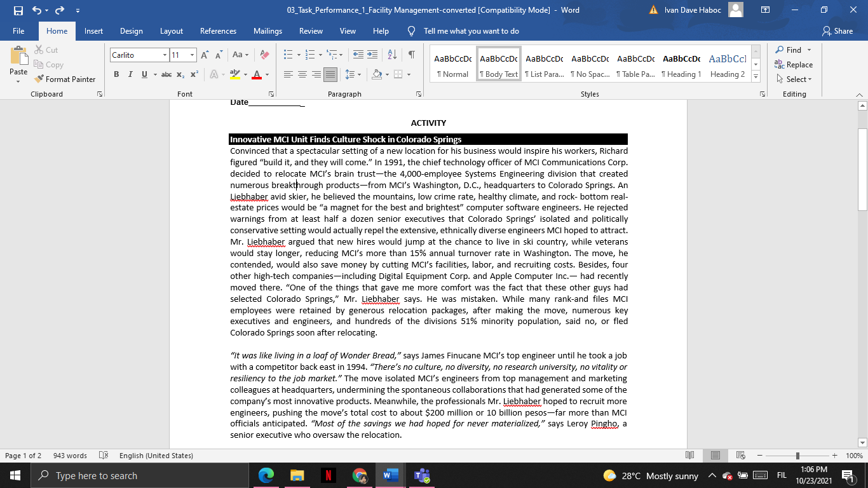
Task: Open Windows Start menu
Action: (14, 475)
